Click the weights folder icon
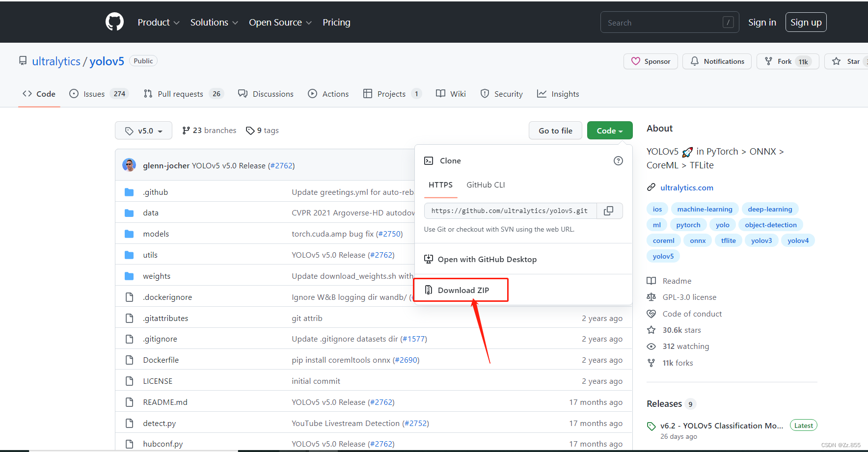This screenshot has width=868, height=452. coord(129,276)
